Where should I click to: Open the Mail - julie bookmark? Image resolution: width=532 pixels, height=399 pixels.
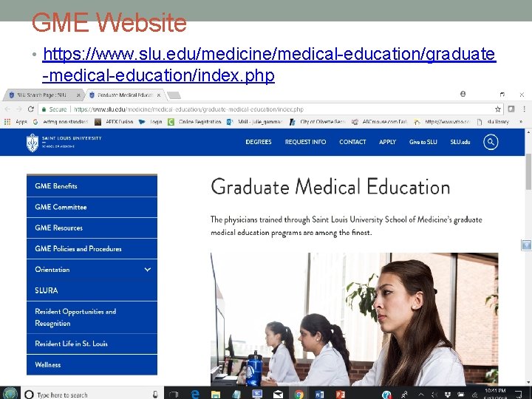pyautogui.click(x=254, y=122)
